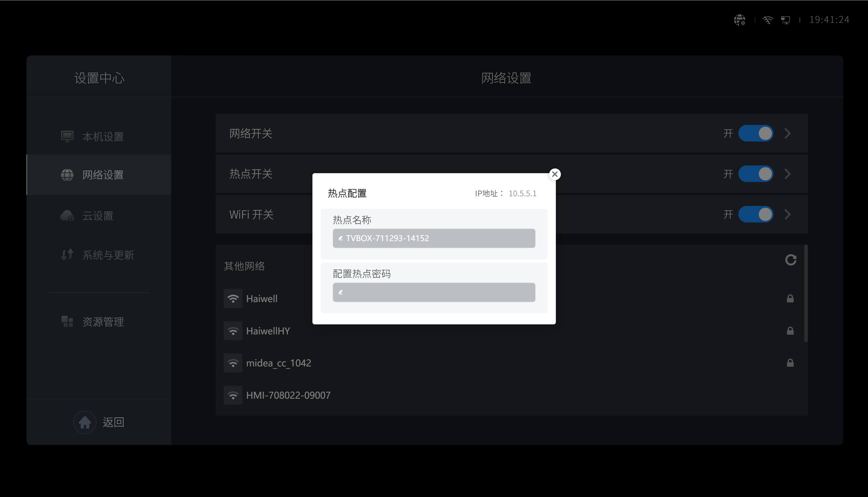
Task: Click the WiFi signal icon next to HaiwellHY
Action: [233, 331]
